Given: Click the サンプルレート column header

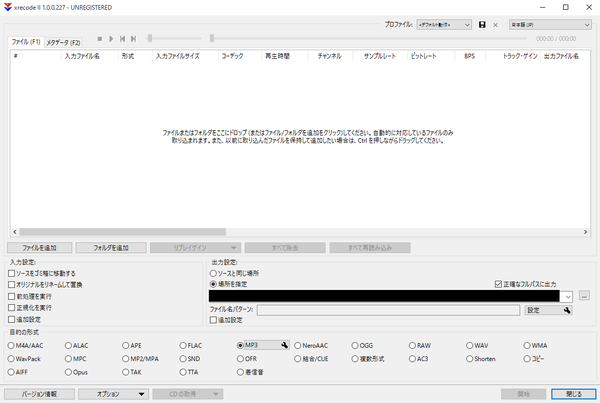Looking at the screenshot, I should [x=380, y=56].
